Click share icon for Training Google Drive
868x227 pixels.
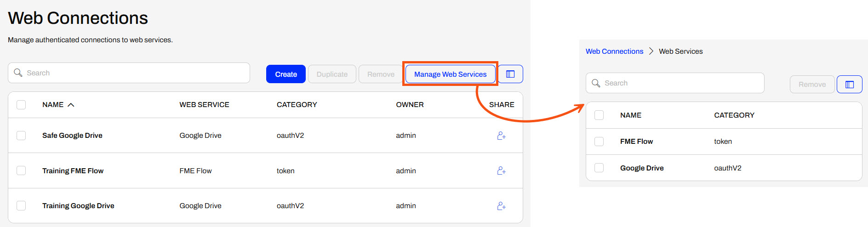[x=501, y=206]
